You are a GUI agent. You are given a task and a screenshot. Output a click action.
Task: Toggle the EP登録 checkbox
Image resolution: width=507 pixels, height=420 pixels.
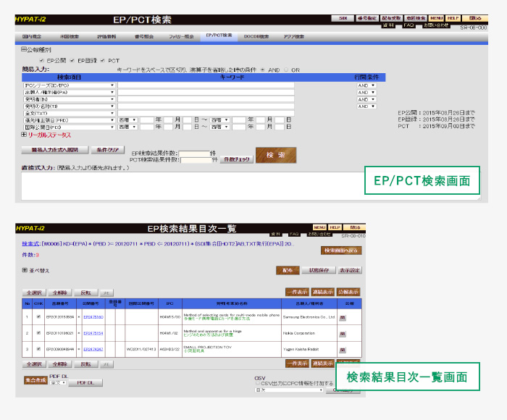pyautogui.click(x=72, y=60)
